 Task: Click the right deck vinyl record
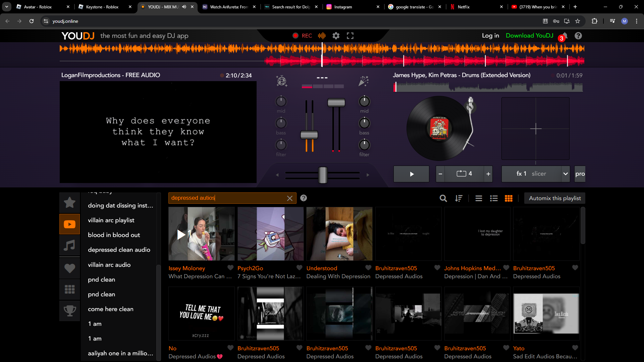tap(439, 128)
